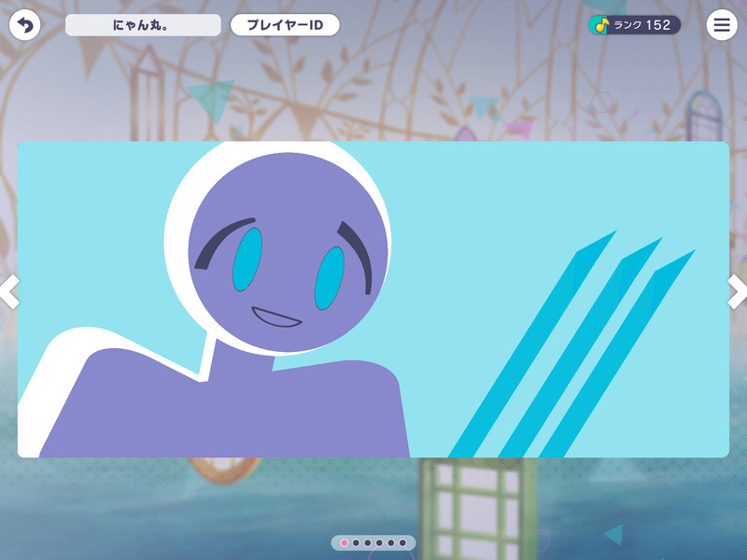The width and height of the screenshot is (747, 560).
Task: Open the purple character banner image
Action: pyautogui.click(x=373, y=300)
